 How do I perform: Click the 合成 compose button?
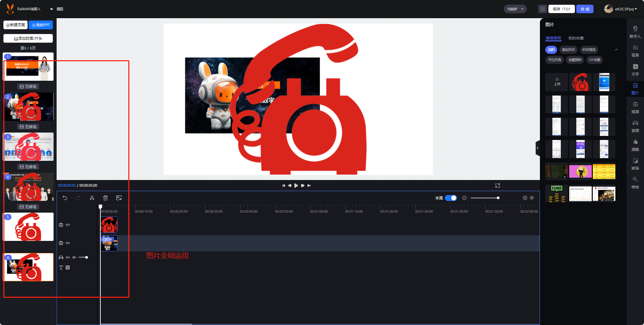pos(585,9)
